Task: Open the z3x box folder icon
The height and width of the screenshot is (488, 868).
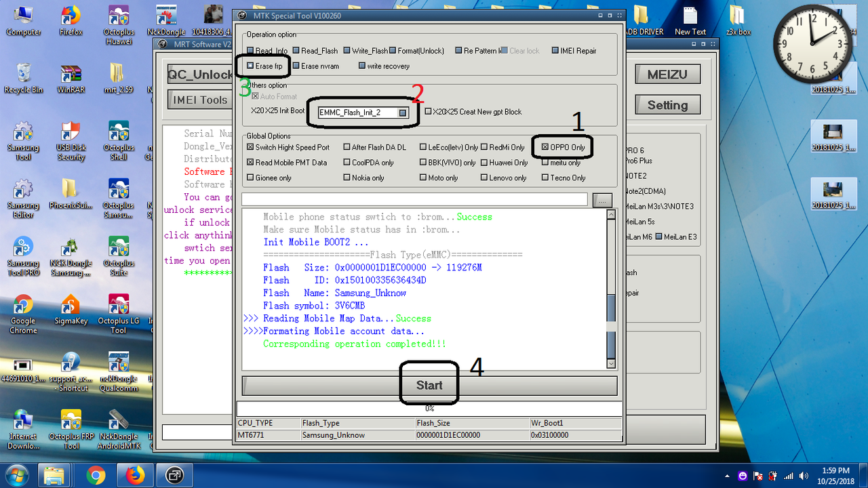Action: [x=738, y=20]
